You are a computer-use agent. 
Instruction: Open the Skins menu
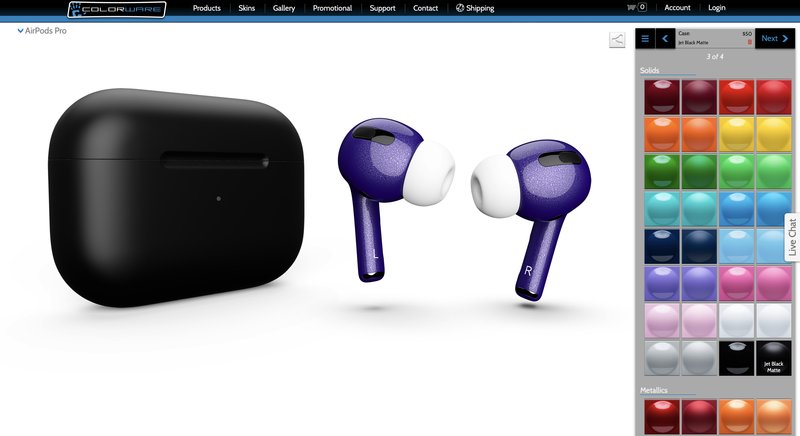tap(246, 8)
